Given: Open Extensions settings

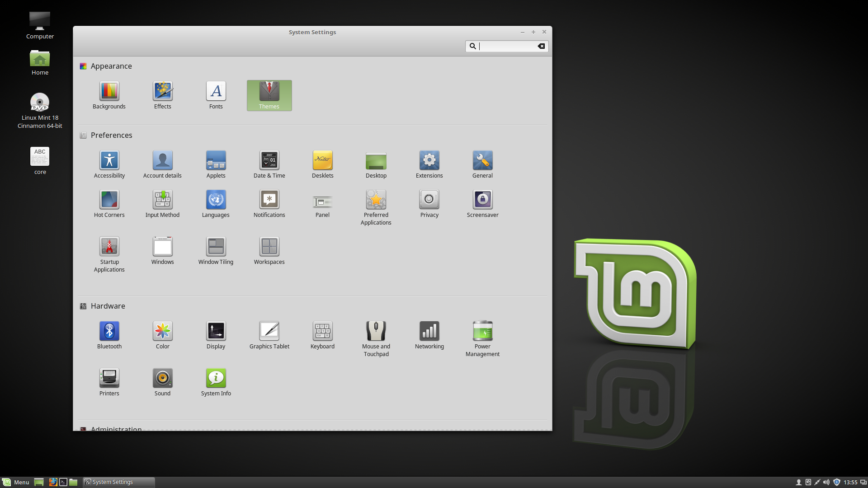Looking at the screenshot, I should (429, 164).
